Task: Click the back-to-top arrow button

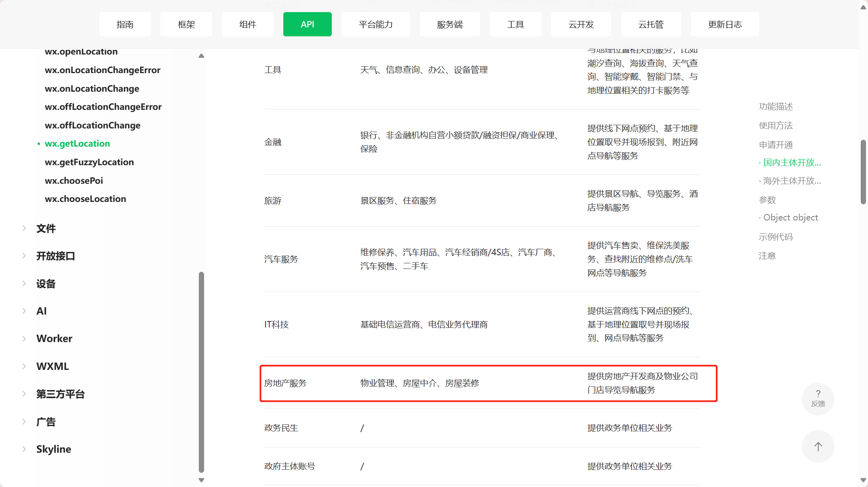Action: click(x=818, y=447)
